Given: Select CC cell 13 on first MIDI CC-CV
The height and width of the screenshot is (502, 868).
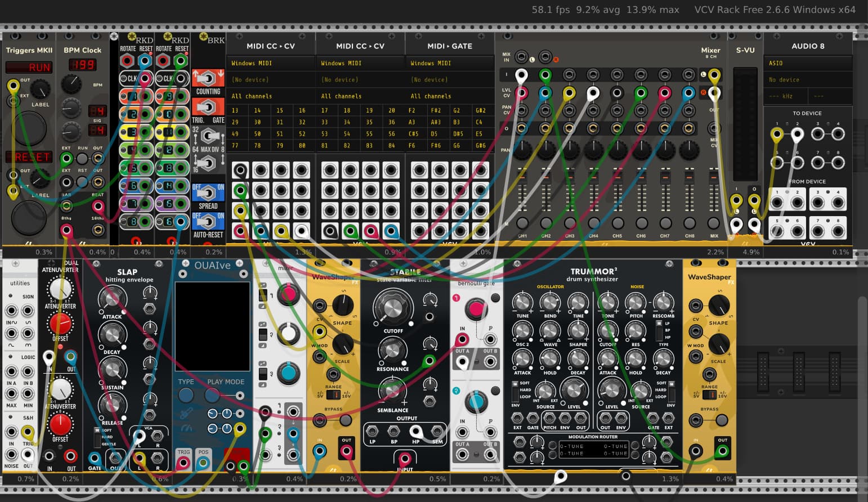Looking at the screenshot, I should pyautogui.click(x=235, y=110).
